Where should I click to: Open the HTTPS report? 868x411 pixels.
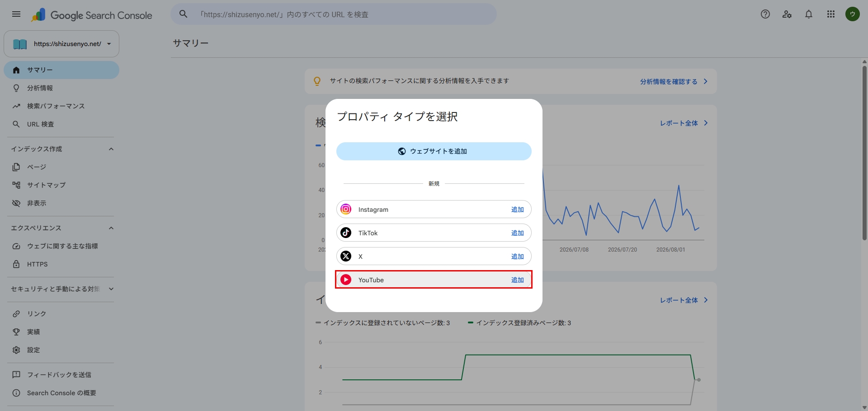(x=61, y=264)
